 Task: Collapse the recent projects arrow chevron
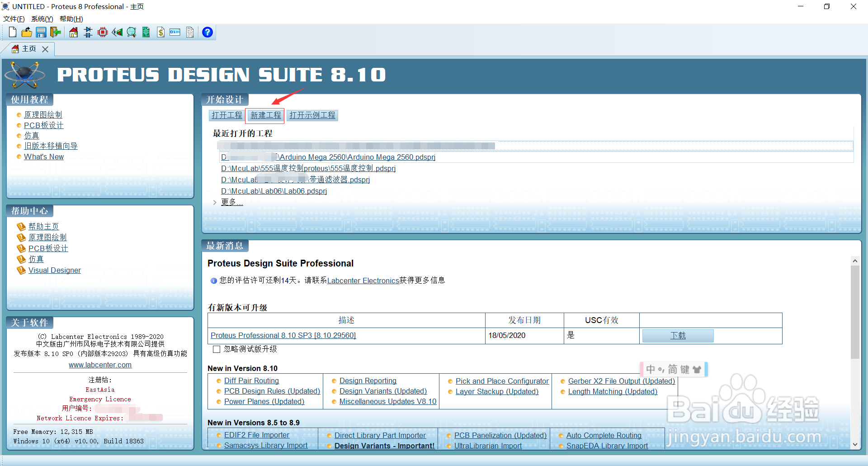215,202
